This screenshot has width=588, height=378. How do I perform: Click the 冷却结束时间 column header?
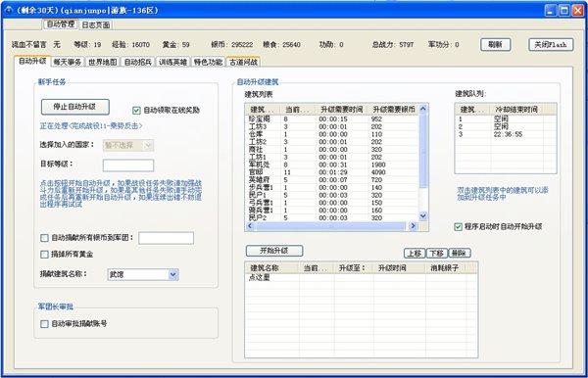[x=516, y=110]
